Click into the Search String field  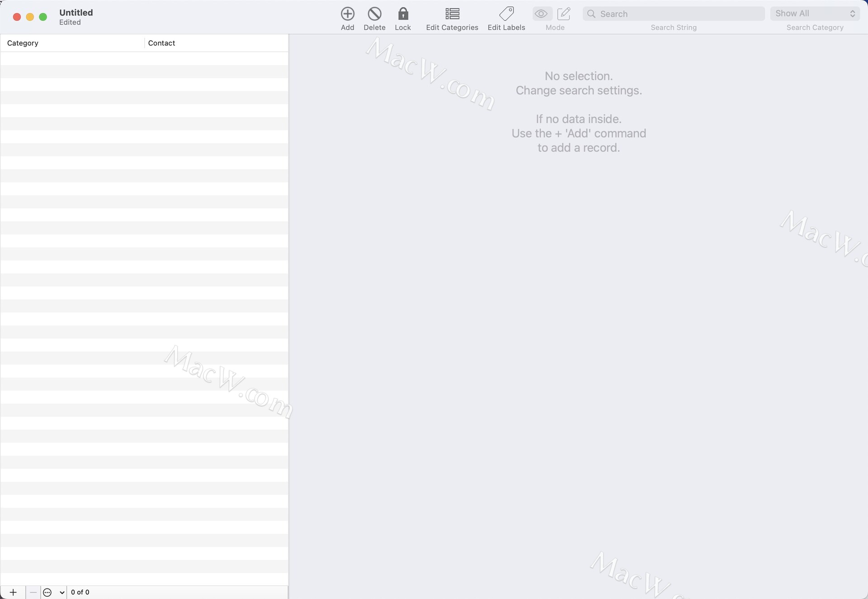pos(674,14)
